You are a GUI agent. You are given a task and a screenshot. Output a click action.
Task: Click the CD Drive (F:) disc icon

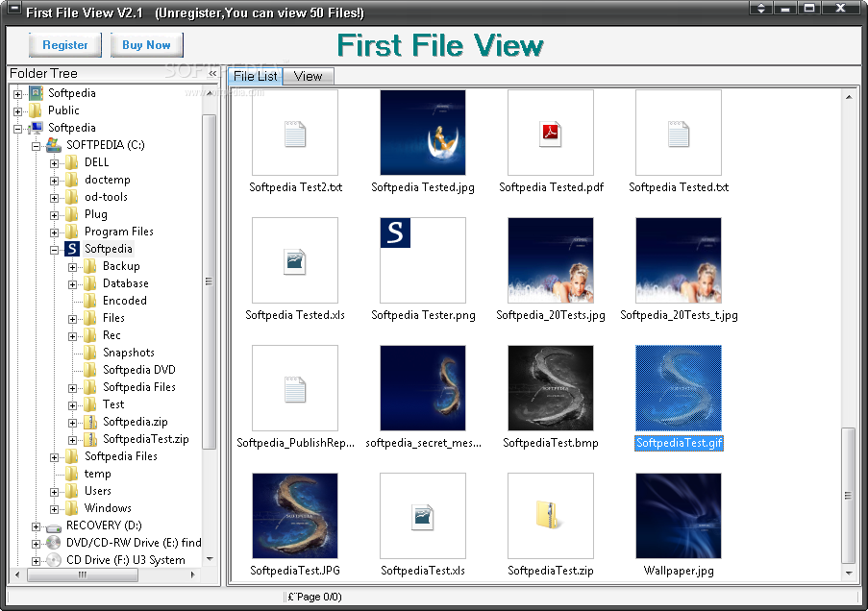pos(54,560)
